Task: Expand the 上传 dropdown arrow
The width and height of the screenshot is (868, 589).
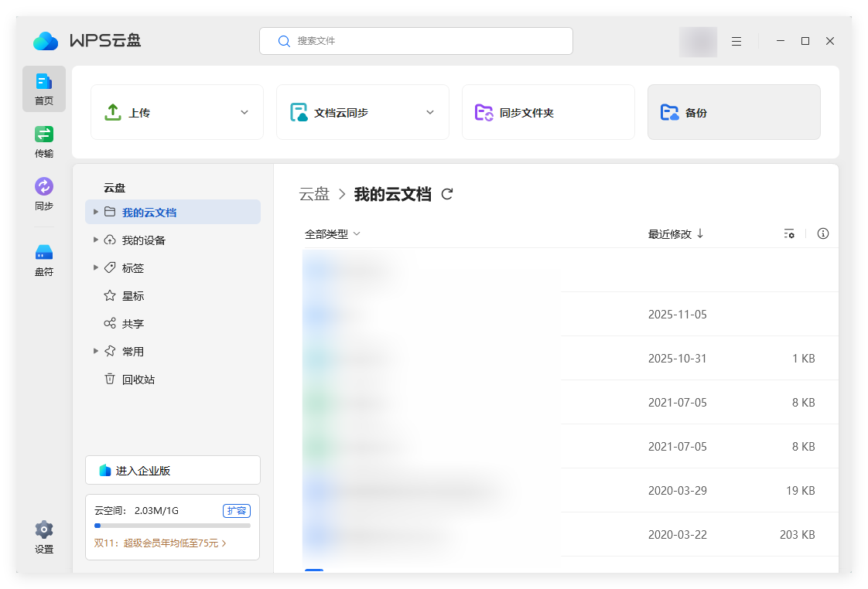Action: click(x=244, y=111)
